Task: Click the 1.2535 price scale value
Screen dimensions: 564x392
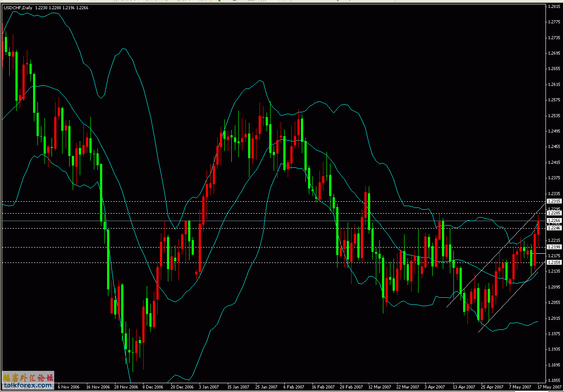Action: click(553, 115)
